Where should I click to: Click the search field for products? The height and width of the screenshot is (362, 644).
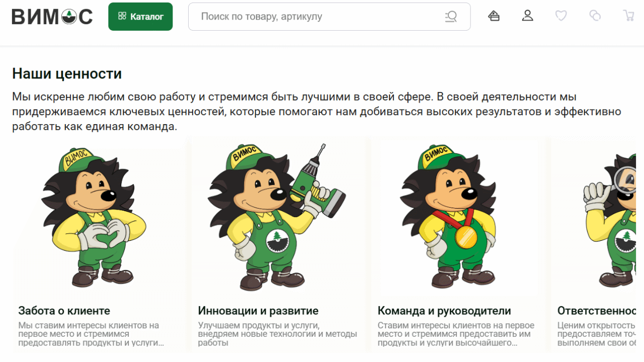pyautogui.click(x=317, y=17)
